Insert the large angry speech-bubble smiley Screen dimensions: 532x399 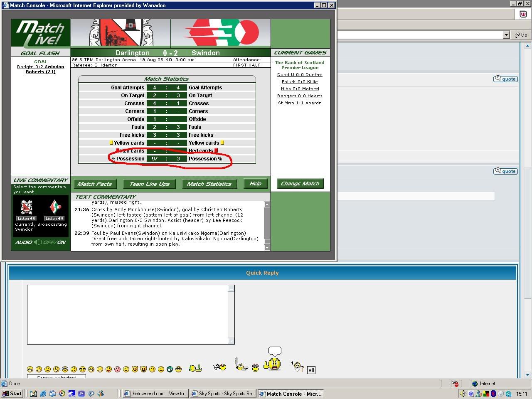coord(273,359)
